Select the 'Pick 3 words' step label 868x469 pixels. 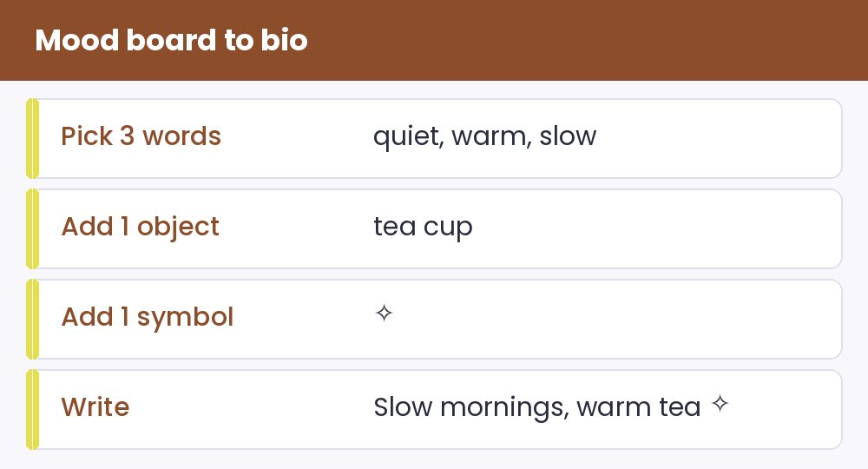pos(141,136)
